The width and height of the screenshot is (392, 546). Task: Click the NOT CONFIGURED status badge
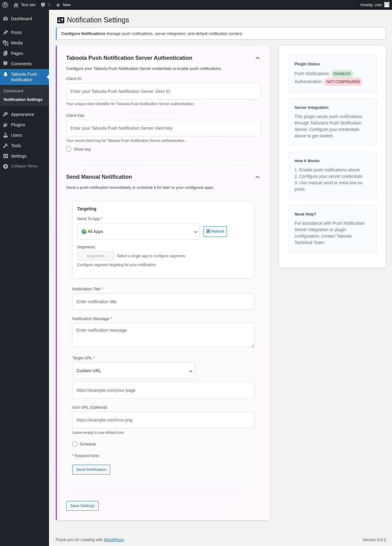(x=343, y=82)
